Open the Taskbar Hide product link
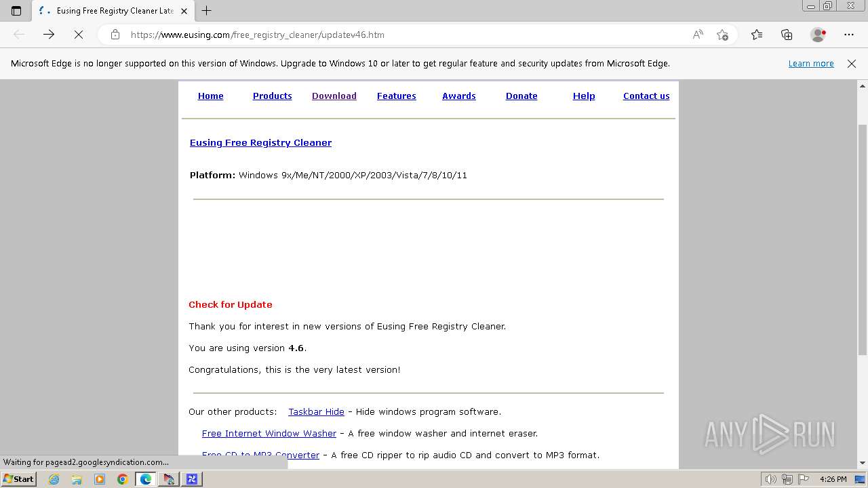The image size is (868, 488). pos(316,412)
